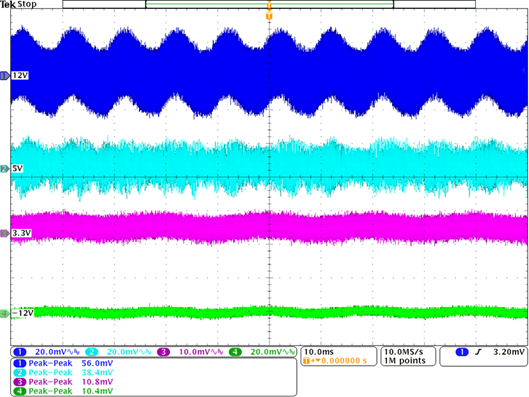
Task: Click the record overview bar at top
Action: click(x=269, y=4)
